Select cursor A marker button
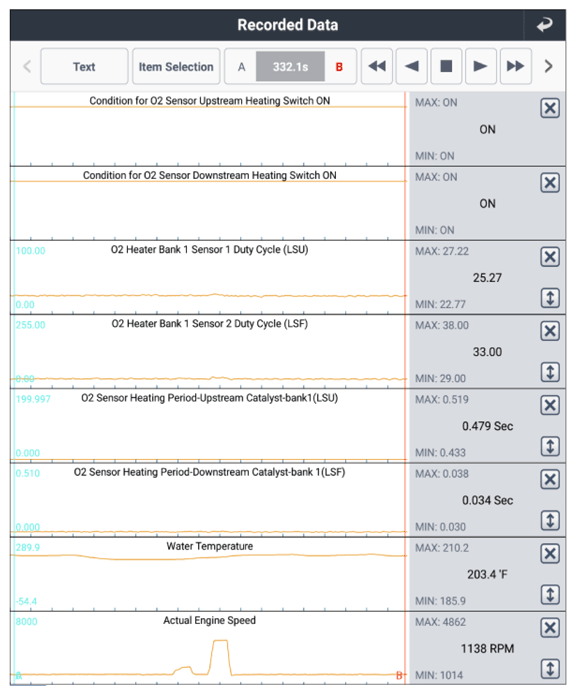Viewport: 576px width, 695px height. click(241, 67)
